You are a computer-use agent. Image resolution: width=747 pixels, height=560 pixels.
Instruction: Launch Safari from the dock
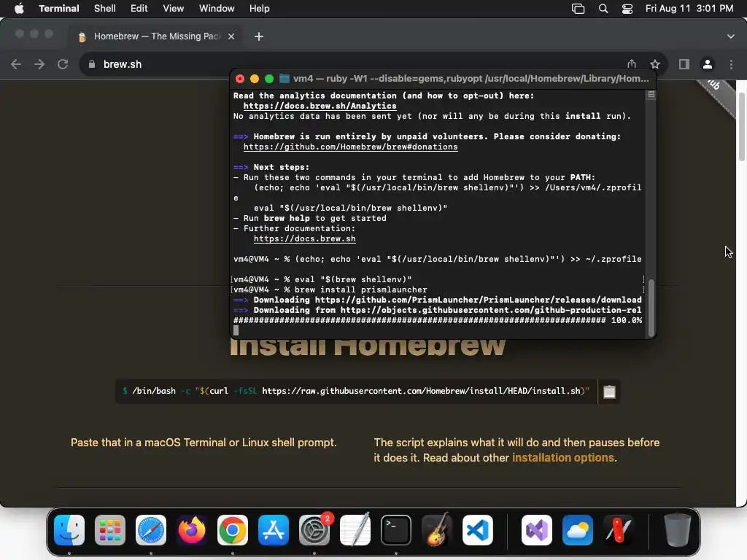point(151,530)
